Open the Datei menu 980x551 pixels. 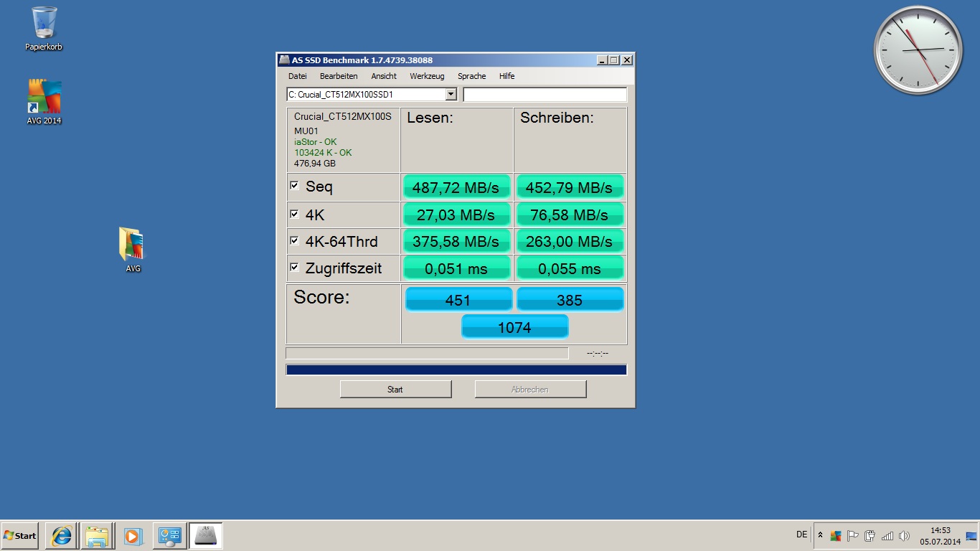click(x=297, y=76)
